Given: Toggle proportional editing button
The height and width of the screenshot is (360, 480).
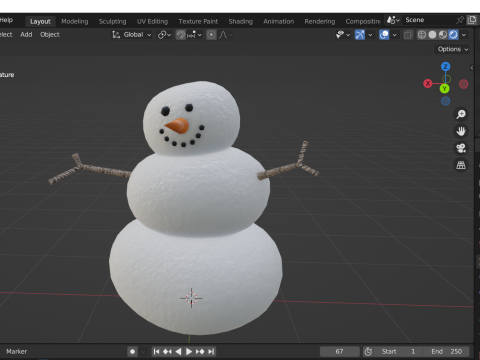Looking at the screenshot, I should 211,35.
